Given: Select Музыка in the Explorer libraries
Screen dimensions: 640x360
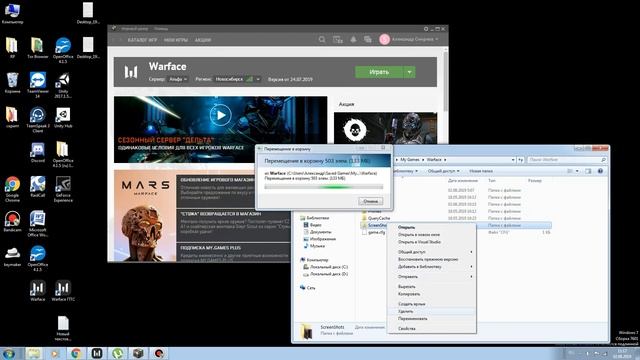Looking at the screenshot, I should [314, 246].
